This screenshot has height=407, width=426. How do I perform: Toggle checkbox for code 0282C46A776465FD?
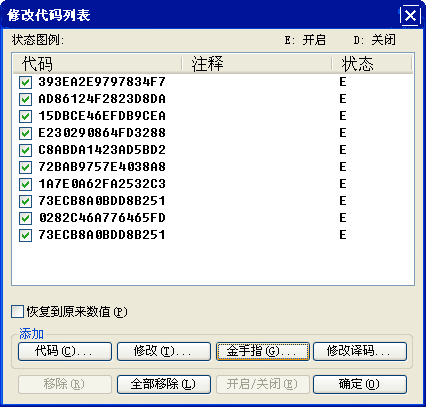point(25,218)
